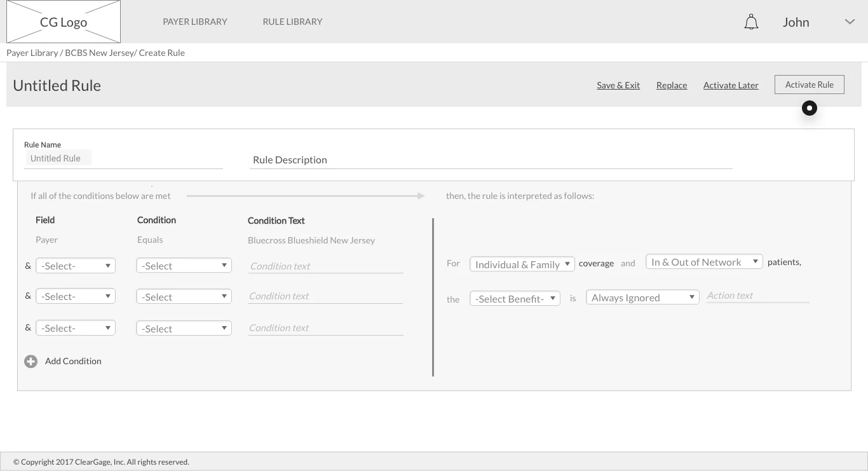Click the Add Condition label
Screen dimensions: 868x471
73,361
